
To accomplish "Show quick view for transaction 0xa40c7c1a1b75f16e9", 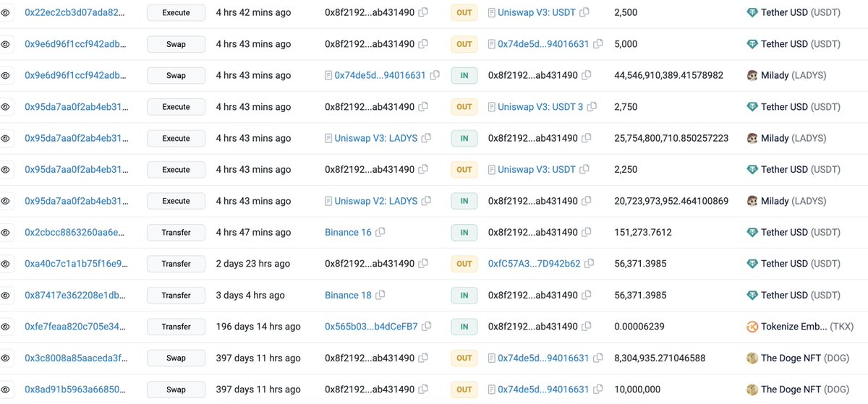I will click(5, 264).
